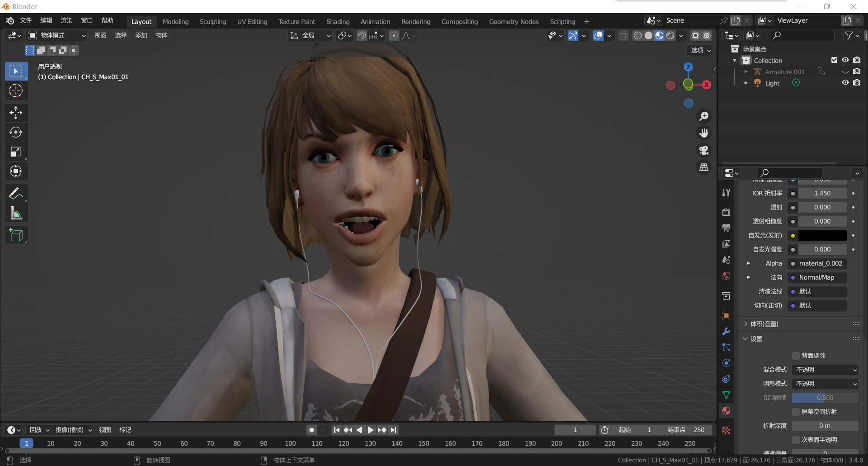The image size is (868, 466).
Task: Select the Measure tool
Action: tap(16, 213)
